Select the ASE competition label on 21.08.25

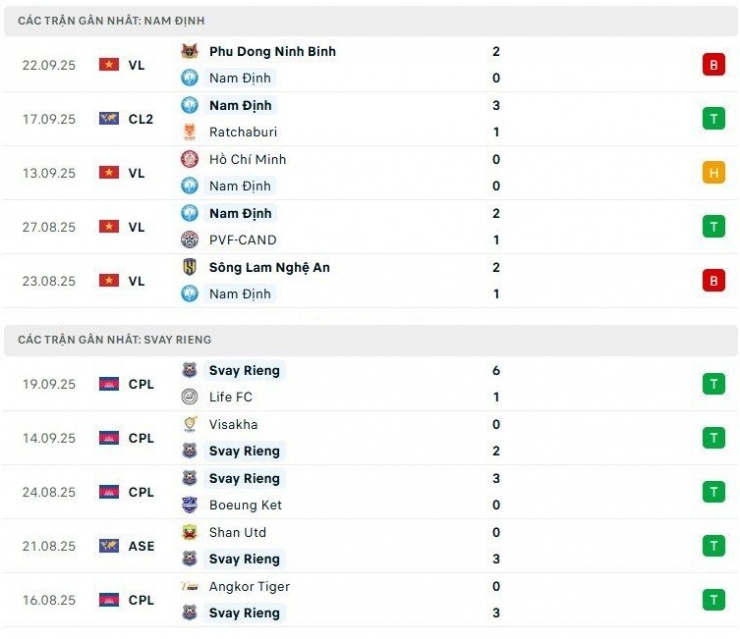141,546
